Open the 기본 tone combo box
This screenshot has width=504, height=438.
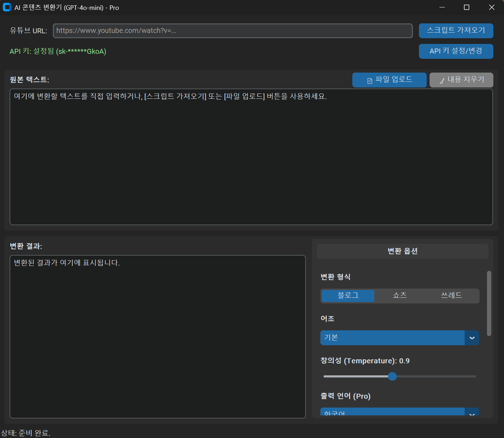tap(392, 338)
